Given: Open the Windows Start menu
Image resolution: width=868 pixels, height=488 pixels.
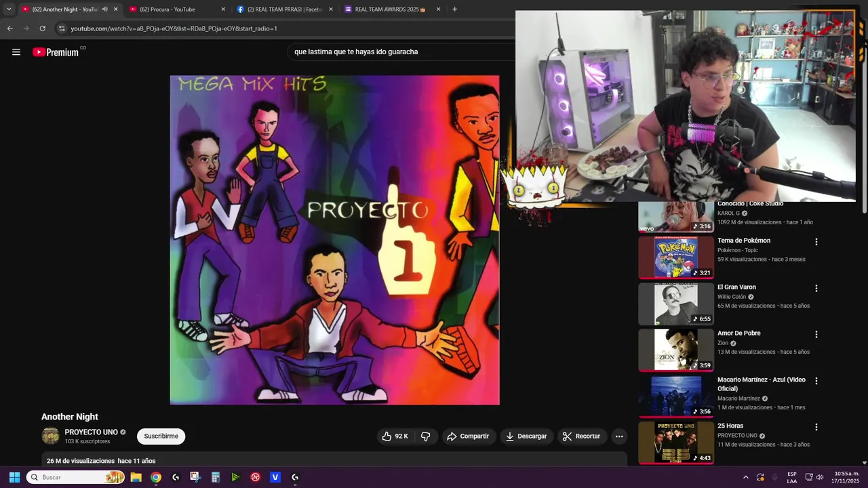Looking at the screenshot, I should coord(14,477).
